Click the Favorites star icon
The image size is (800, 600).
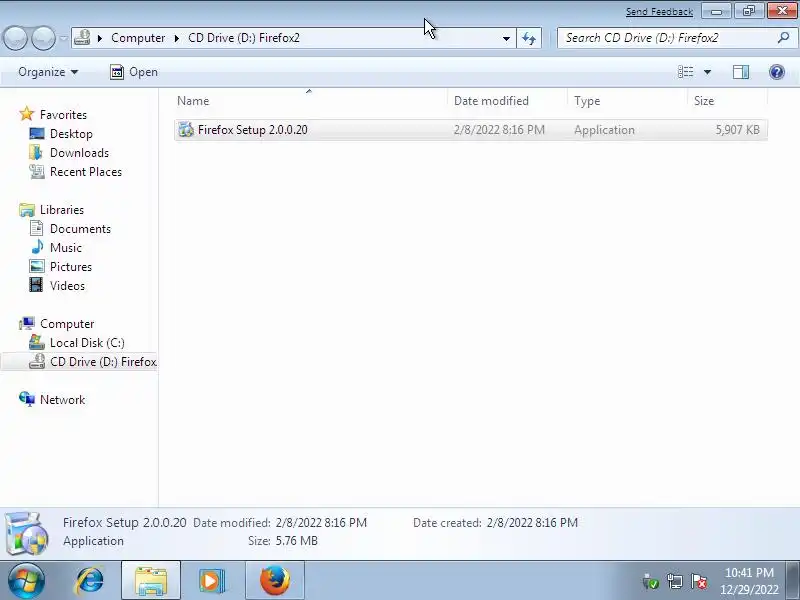27,114
